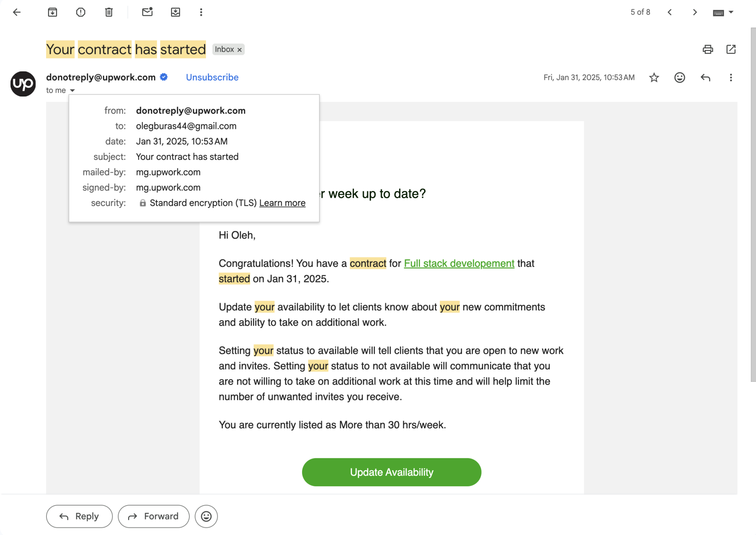Add emoji reaction next to date

point(680,78)
